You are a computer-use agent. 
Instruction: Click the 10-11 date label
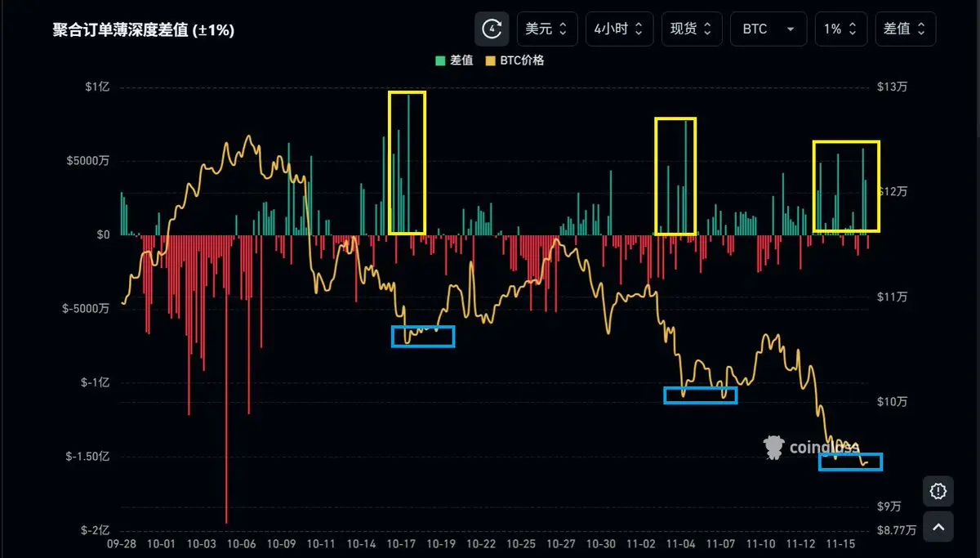(x=322, y=543)
